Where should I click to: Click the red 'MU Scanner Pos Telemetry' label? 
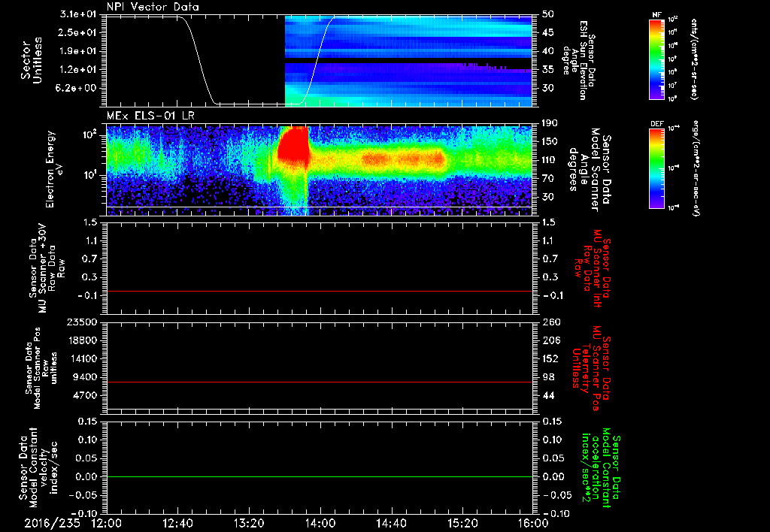591,367
